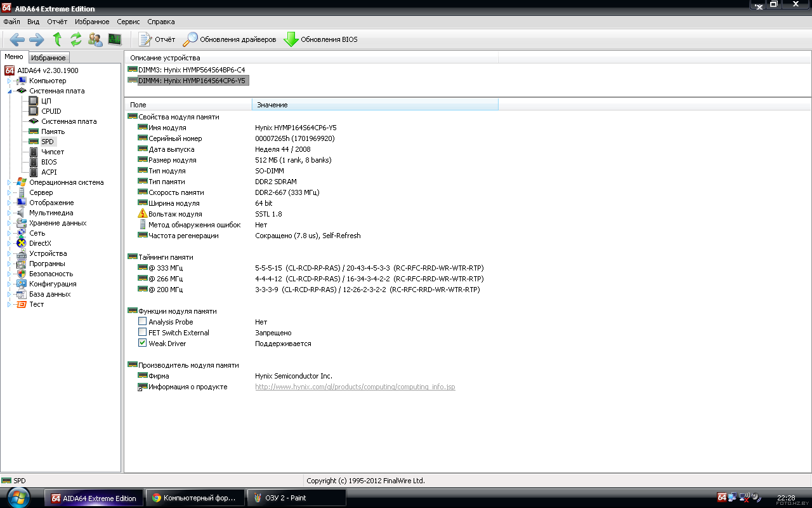Open the system stability test monitor icon
This screenshot has height=508, width=812.
click(115, 39)
